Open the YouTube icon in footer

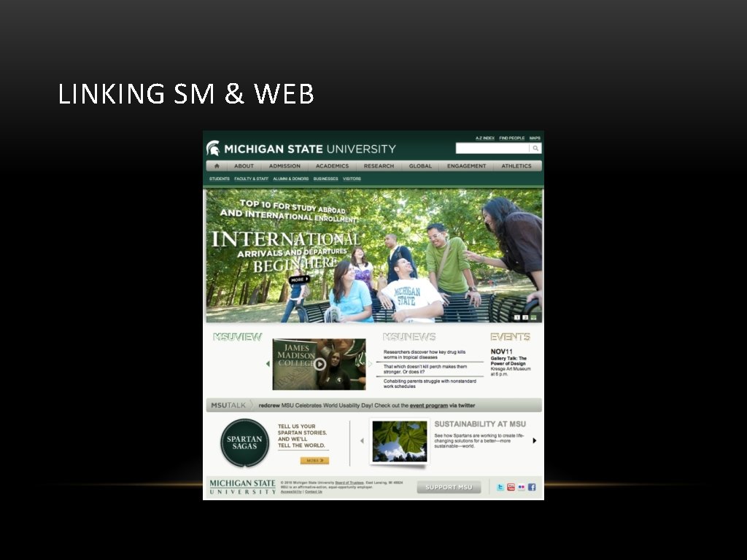511,487
